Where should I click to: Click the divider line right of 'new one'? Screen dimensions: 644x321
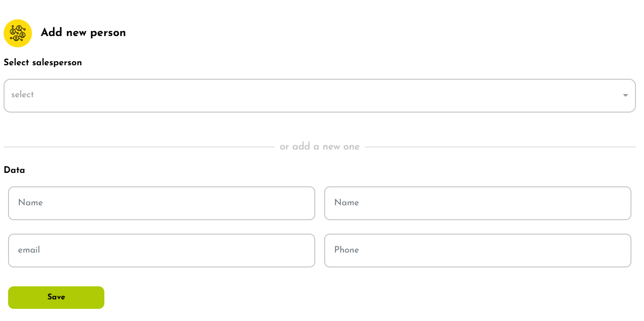[499, 147]
